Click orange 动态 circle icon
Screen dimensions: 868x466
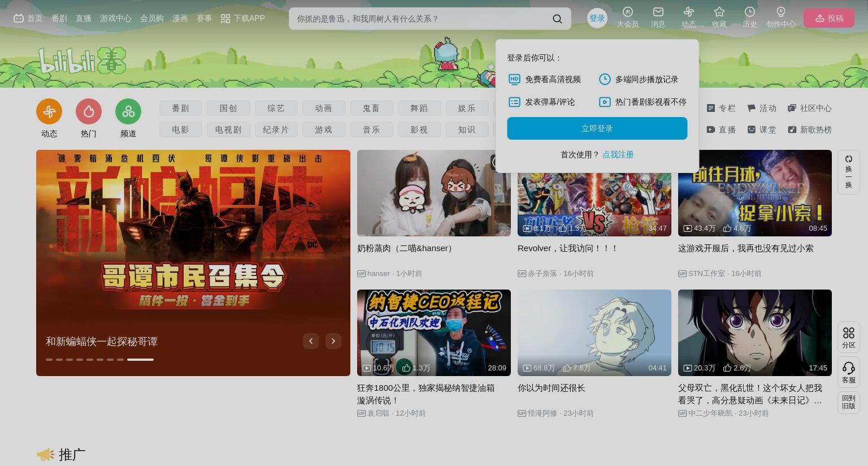point(49,111)
